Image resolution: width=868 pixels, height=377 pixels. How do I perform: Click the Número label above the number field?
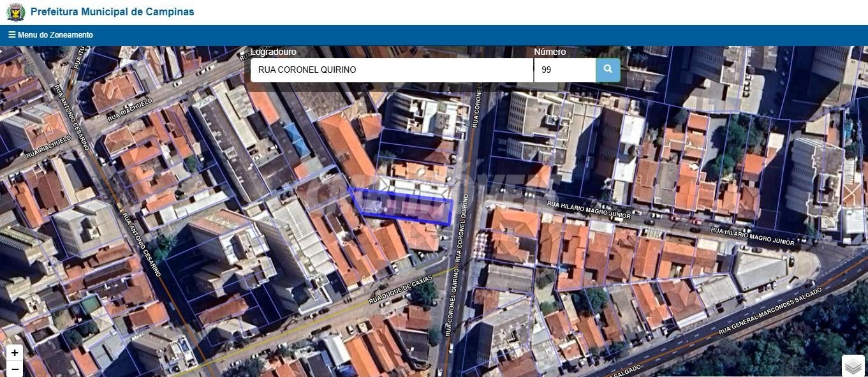(x=550, y=52)
